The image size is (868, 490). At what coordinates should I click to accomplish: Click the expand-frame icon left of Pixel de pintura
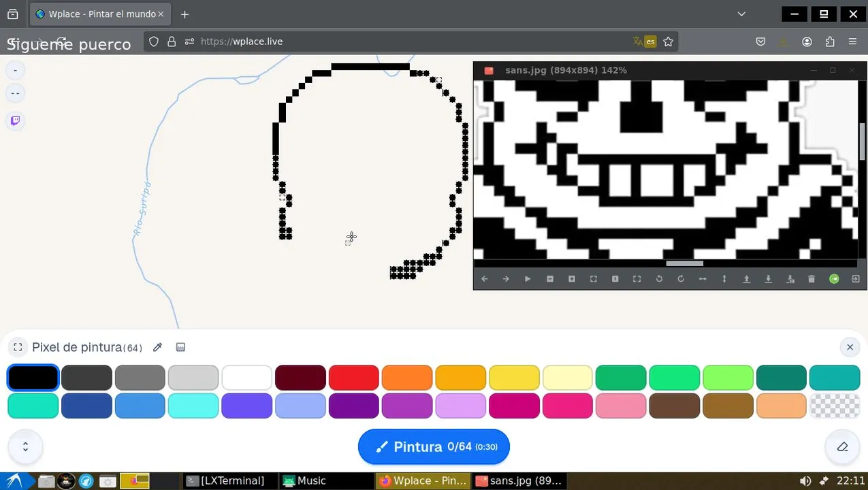(x=18, y=347)
